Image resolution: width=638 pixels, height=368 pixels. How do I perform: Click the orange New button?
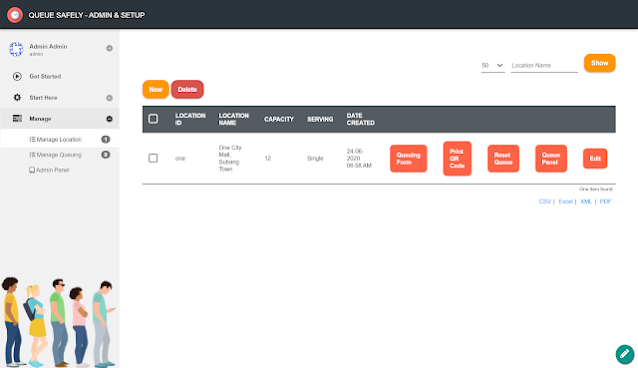pyautogui.click(x=155, y=90)
